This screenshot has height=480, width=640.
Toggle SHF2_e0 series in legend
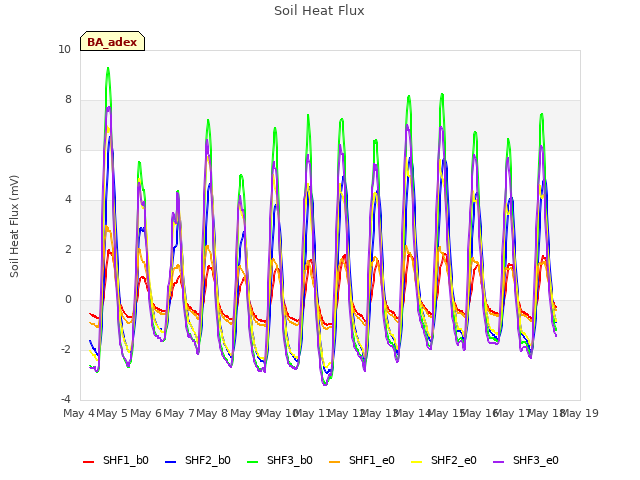point(444,460)
